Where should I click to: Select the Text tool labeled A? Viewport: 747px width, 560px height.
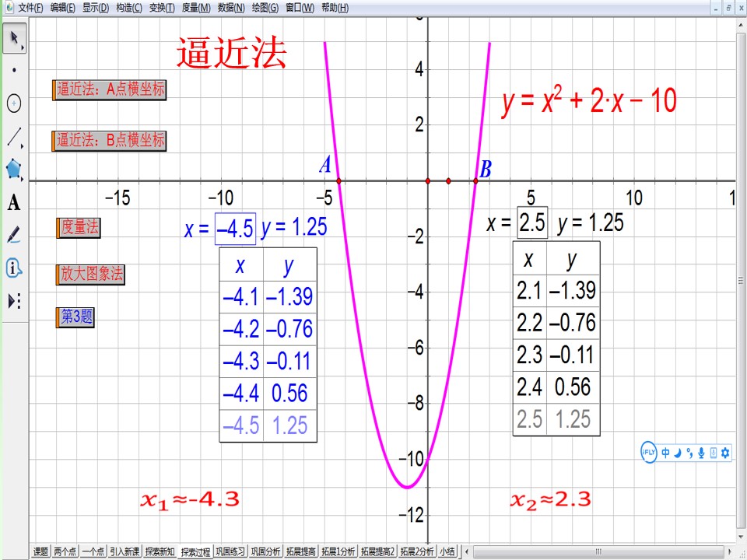click(14, 202)
